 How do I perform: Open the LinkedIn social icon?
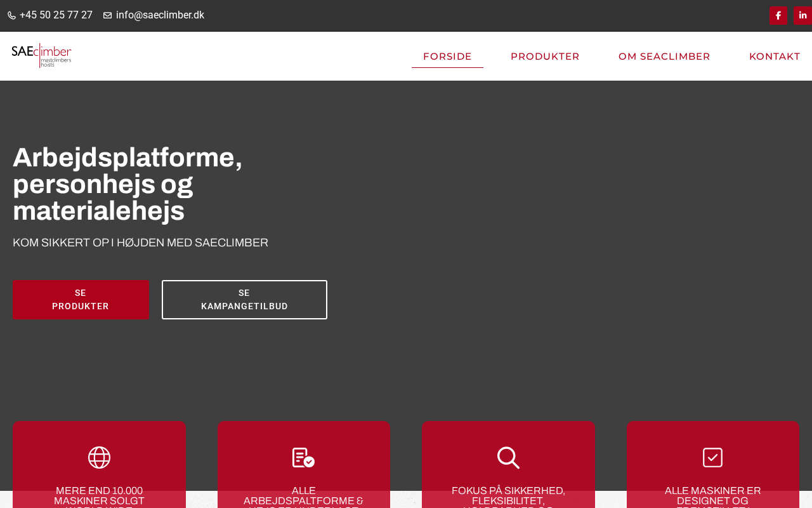802,16
